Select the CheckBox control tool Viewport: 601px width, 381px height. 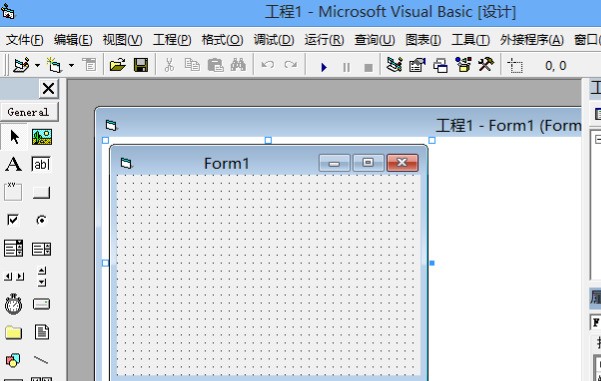pyautogui.click(x=13, y=220)
